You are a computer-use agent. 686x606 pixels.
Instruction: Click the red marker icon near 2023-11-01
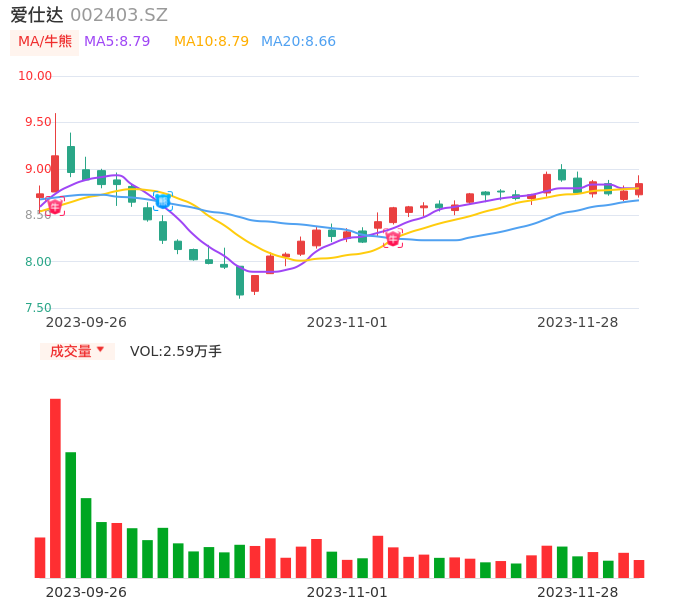click(393, 238)
